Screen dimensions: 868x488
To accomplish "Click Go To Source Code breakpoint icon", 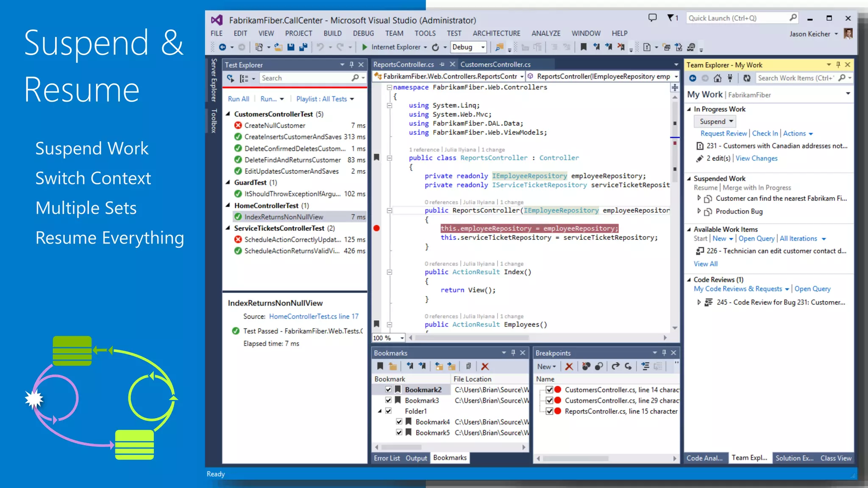I will coord(615,366).
